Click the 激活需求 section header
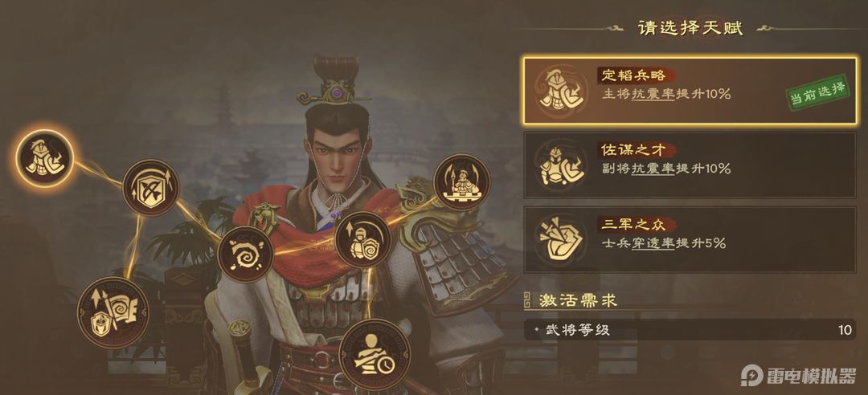Viewport: 868px width, 395px height. [x=578, y=300]
